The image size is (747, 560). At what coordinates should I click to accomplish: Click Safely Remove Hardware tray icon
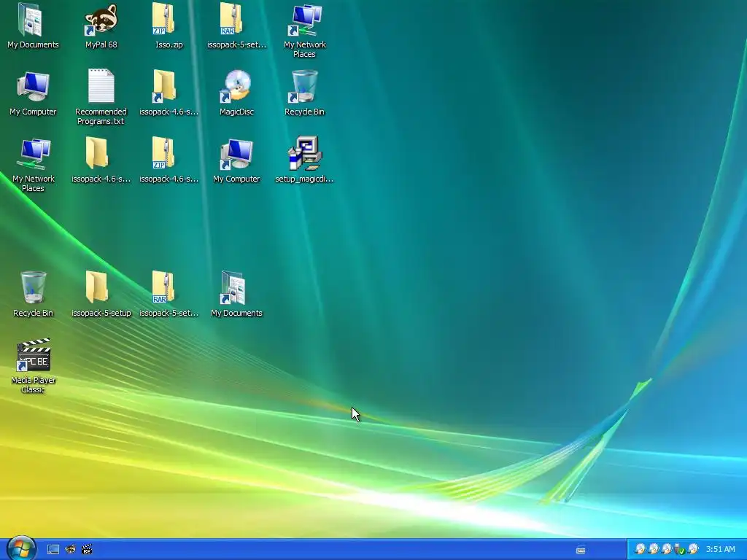coord(680,550)
